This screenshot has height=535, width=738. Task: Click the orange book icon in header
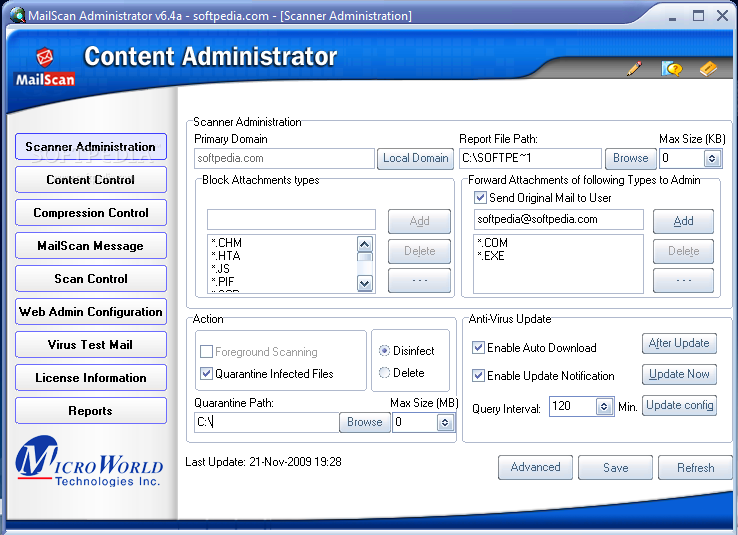[x=708, y=69]
